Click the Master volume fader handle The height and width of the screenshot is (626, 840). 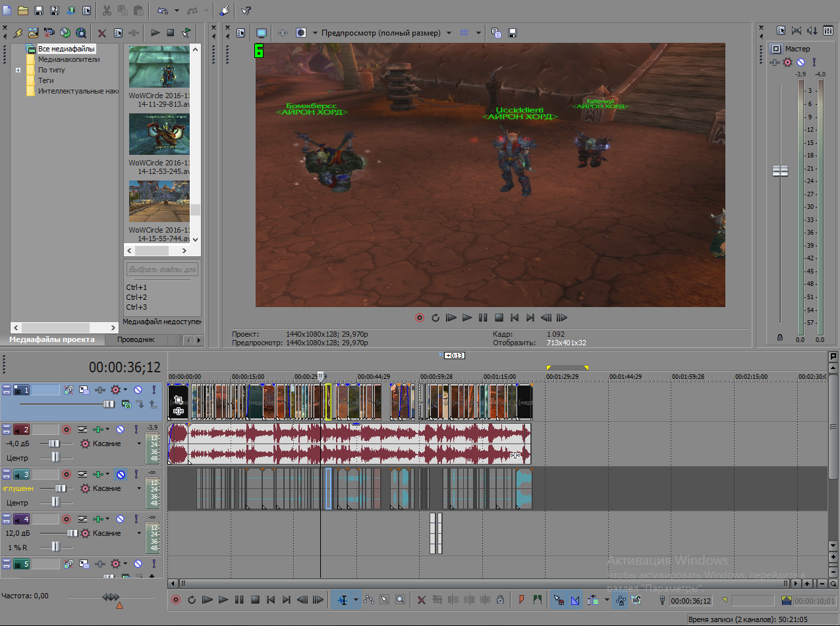[x=780, y=171]
